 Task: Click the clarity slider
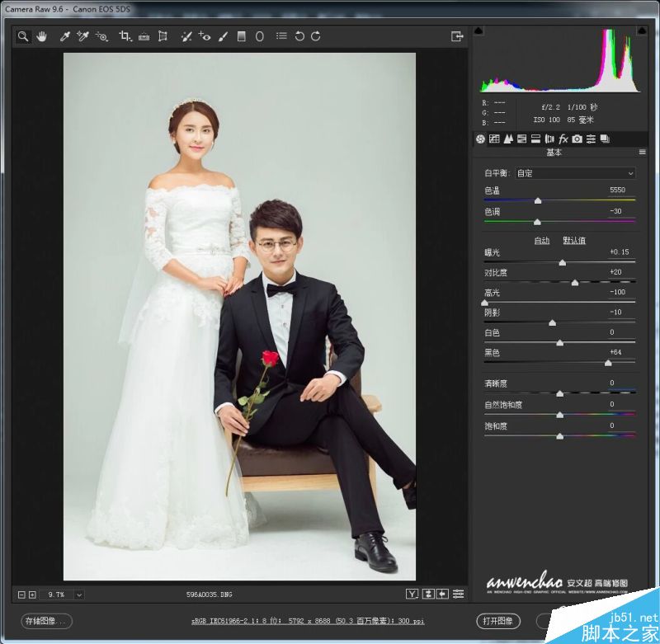559,393
